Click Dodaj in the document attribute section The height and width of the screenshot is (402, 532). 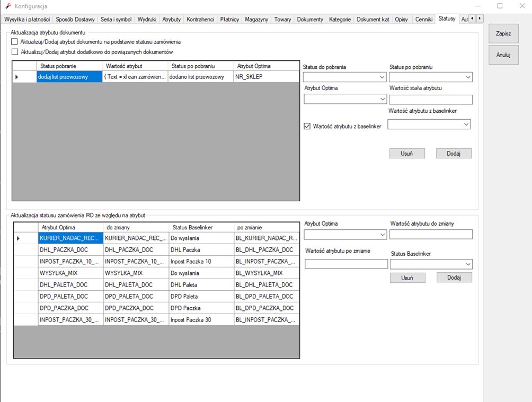454,154
